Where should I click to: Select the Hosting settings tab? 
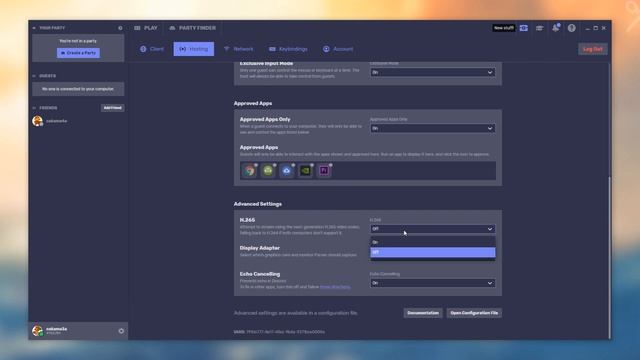[194, 49]
